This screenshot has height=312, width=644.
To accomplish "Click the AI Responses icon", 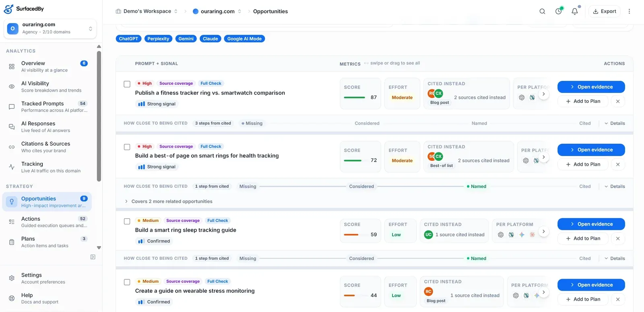I will pyautogui.click(x=12, y=127).
